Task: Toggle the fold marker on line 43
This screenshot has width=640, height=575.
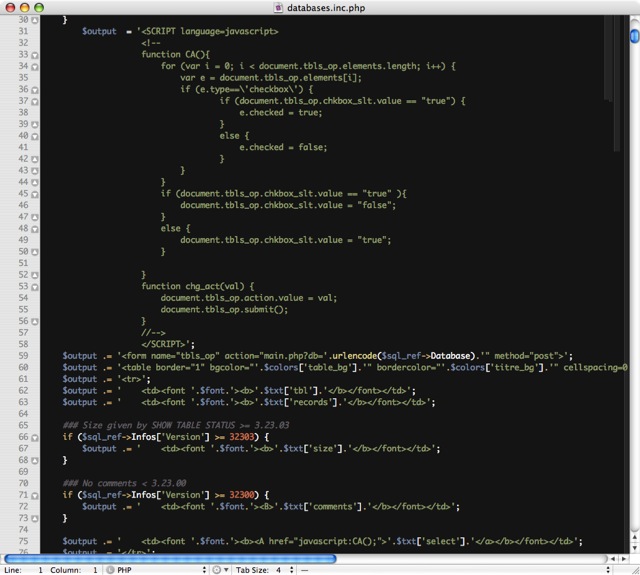Action: [x=35, y=171]
